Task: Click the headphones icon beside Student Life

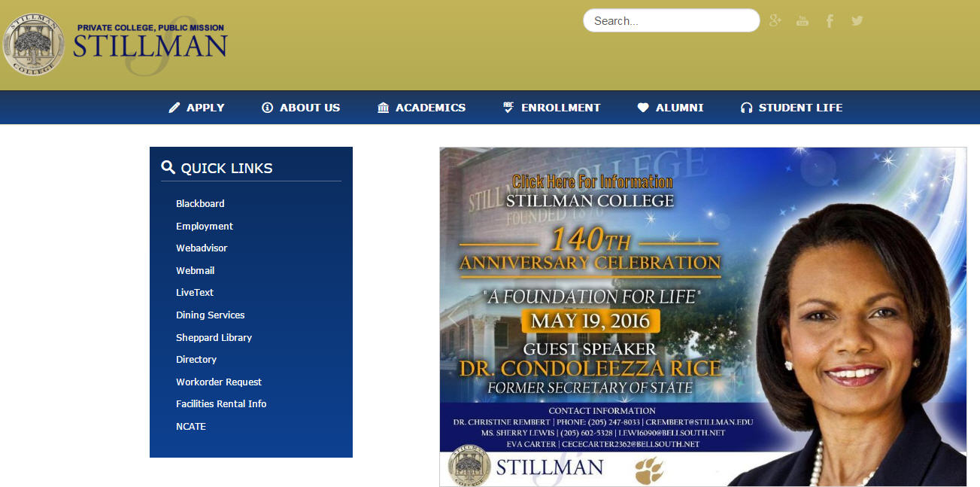Action: click(746, 108)
